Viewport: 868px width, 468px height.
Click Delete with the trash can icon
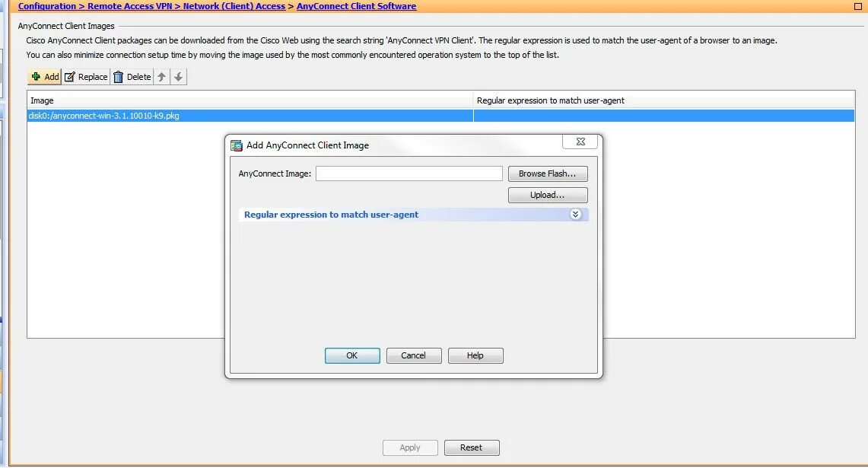tap(132, 77)
